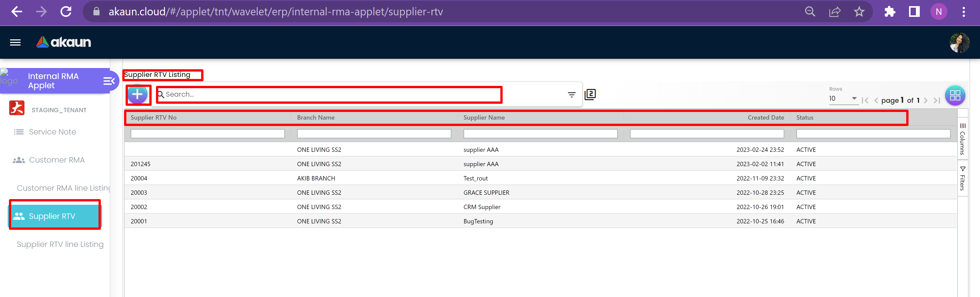The height and width of the screenshot is (297, 980).
Task: Click the blue plus add button
Action: pyautogui.click(x=137, y=94)
